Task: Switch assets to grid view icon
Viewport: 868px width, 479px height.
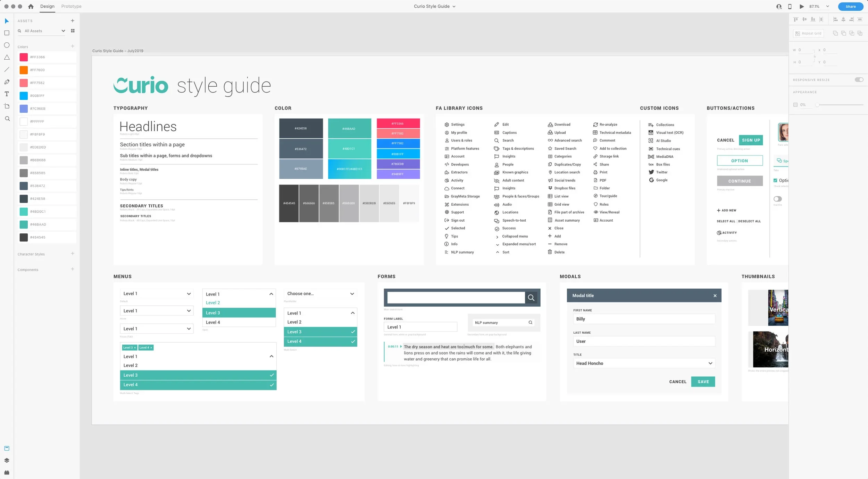Action: pyautogui.click(x=73, y=31)
